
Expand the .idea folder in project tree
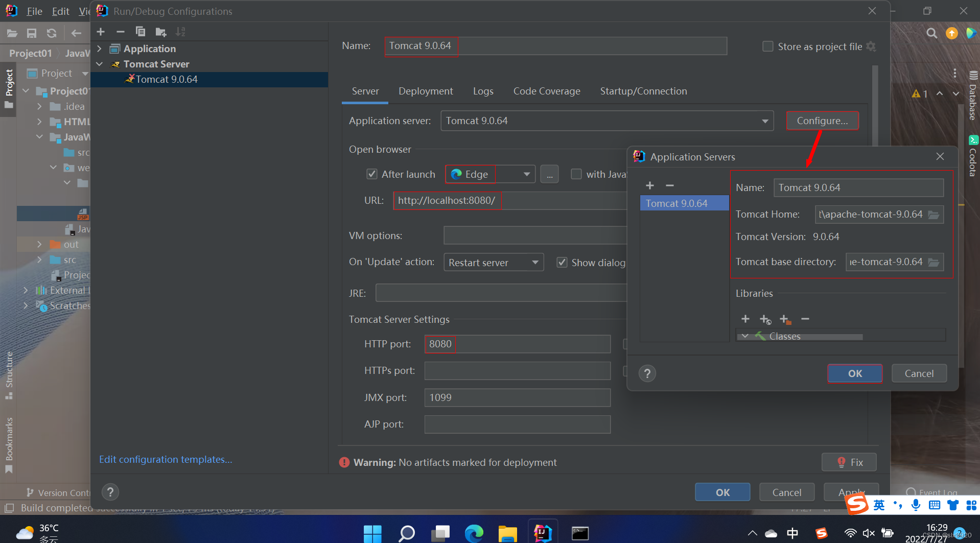(x=39, y=106)
